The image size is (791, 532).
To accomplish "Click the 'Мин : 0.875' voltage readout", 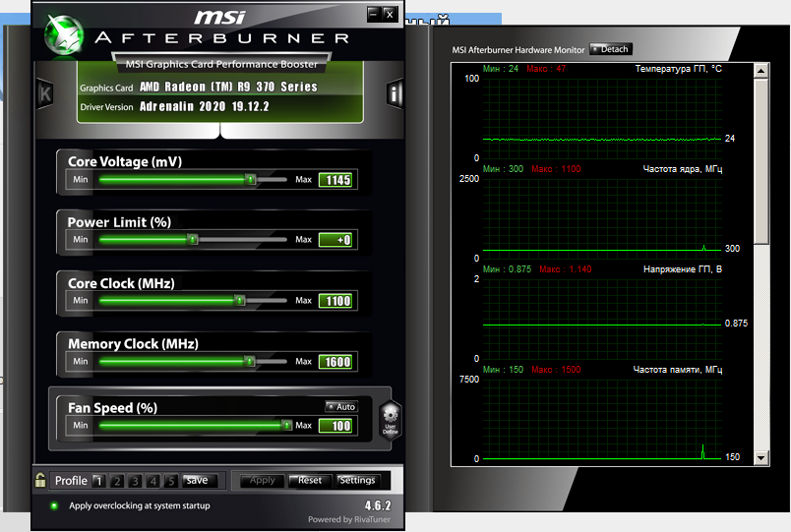I will tap(507, 269).
